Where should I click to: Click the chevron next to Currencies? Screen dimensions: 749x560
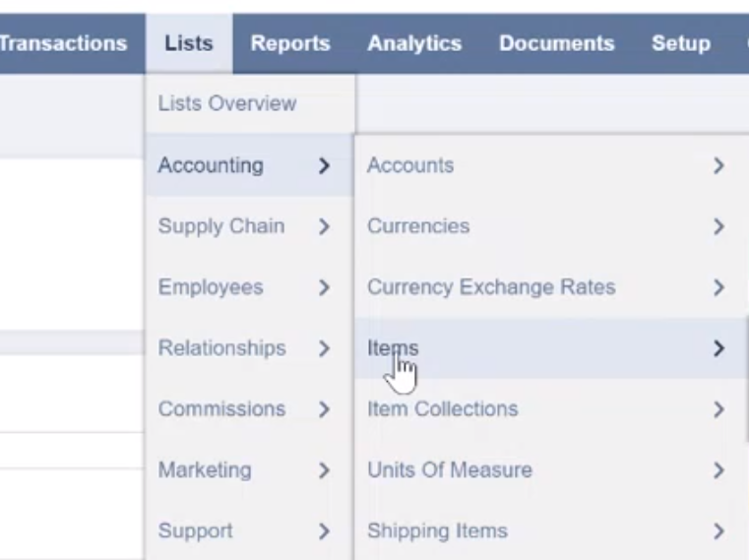(718, 226)
